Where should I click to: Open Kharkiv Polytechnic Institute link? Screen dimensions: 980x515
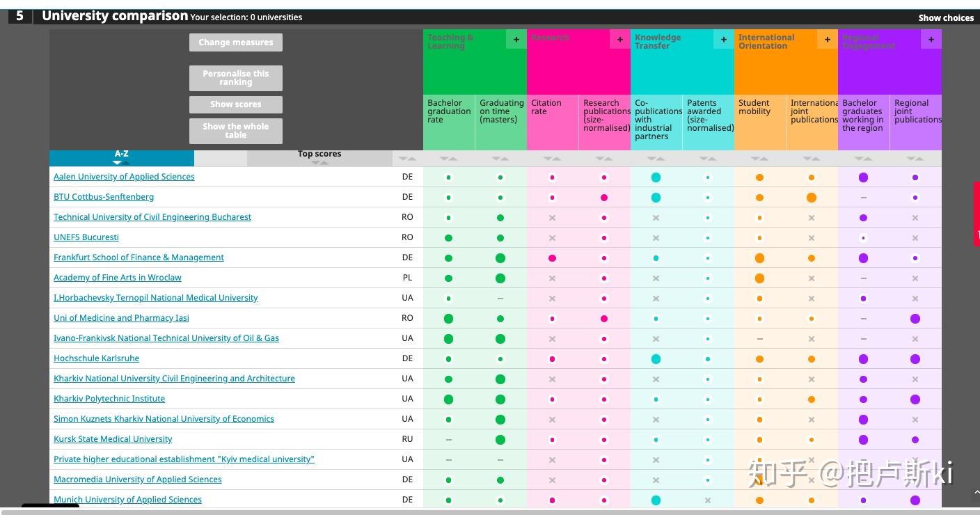(109, 399)
